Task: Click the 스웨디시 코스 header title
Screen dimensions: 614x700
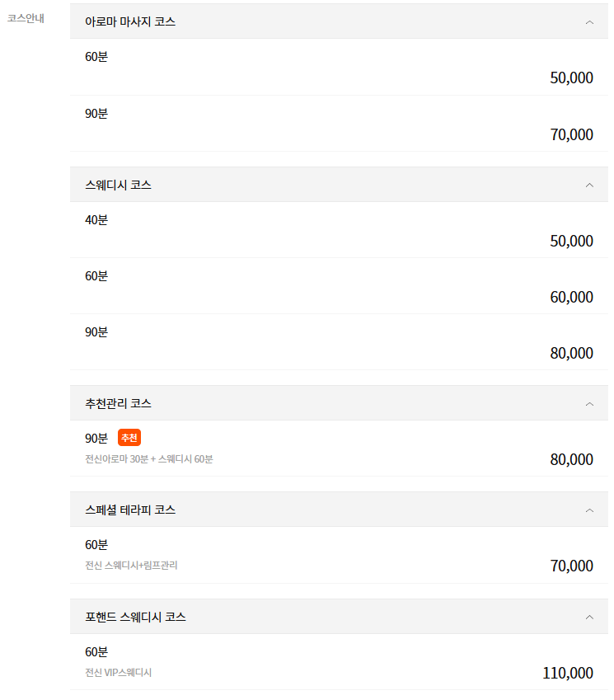Action: pos(118,185)
